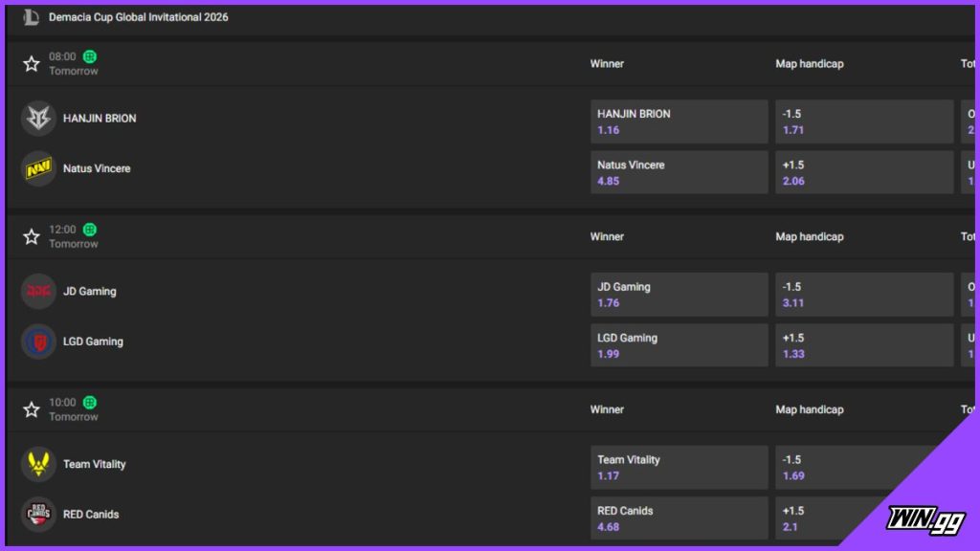980x551 pixels.
Task: Bet on RED Canids to win at 4.68
Action: (679, 518)
